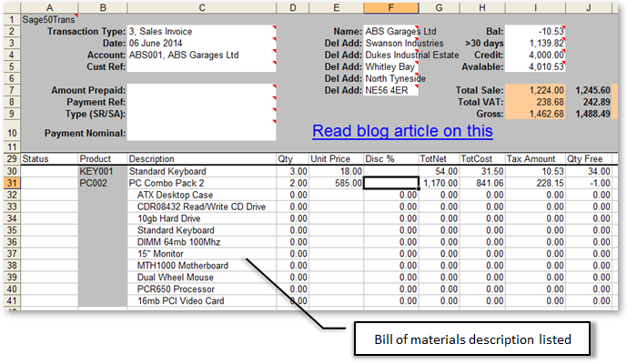The height and width of the screenshot is (364, 627).
Task: Select unit price 585.00
Action: [336, 183]
